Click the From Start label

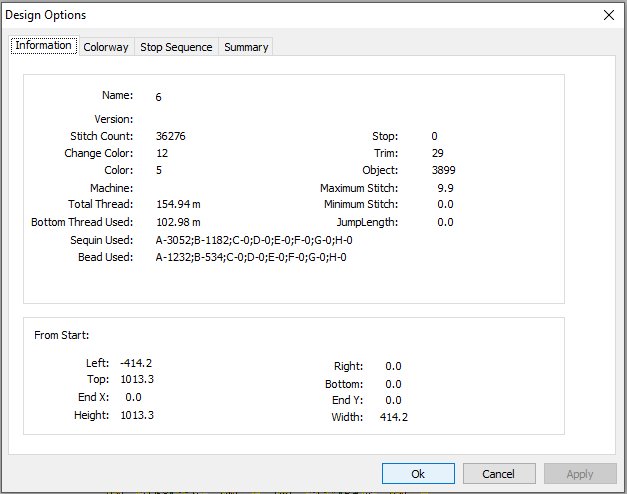pos(62,335)
